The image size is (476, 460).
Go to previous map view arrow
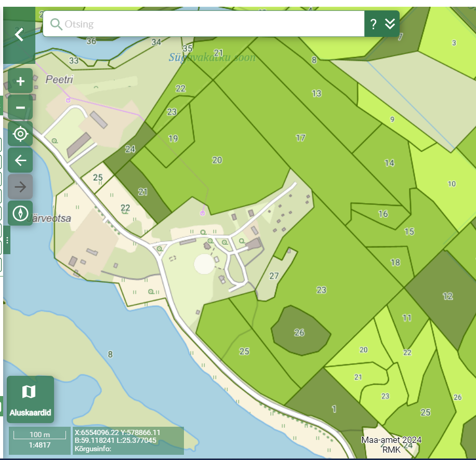click(20, 160)
